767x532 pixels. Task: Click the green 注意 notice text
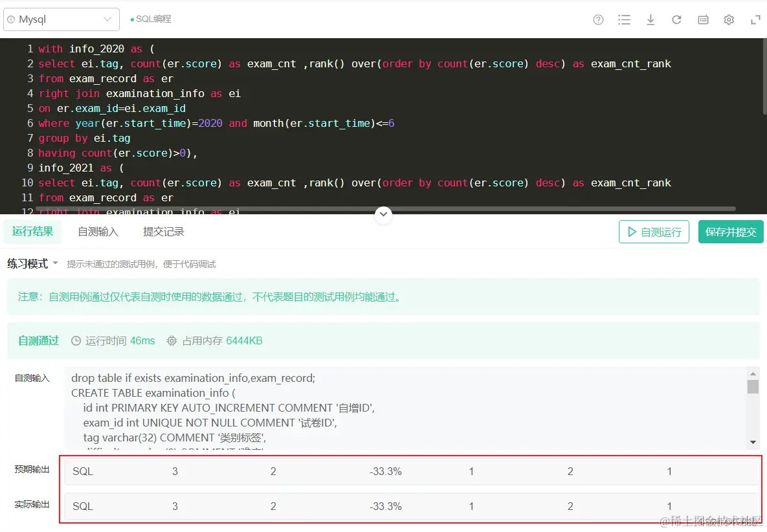click(210, 297)
